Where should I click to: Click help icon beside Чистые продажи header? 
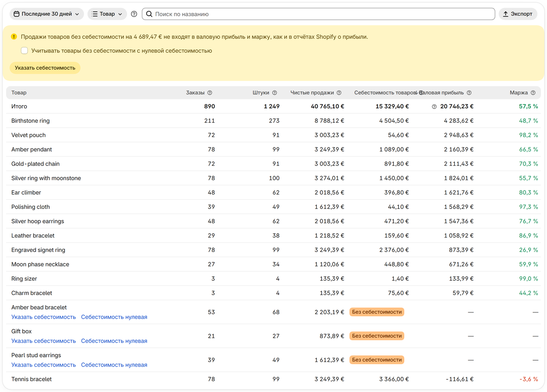339,93
